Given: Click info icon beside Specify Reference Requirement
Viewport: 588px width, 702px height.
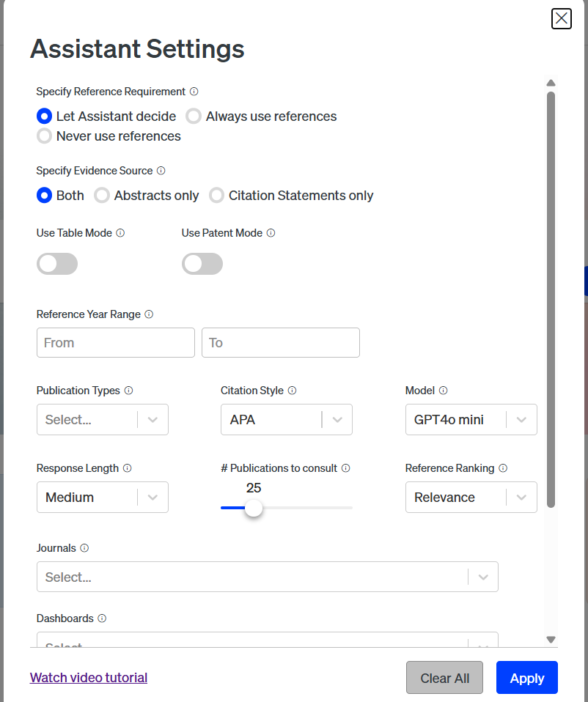Looking at the screenshot, I should [194, 92].
